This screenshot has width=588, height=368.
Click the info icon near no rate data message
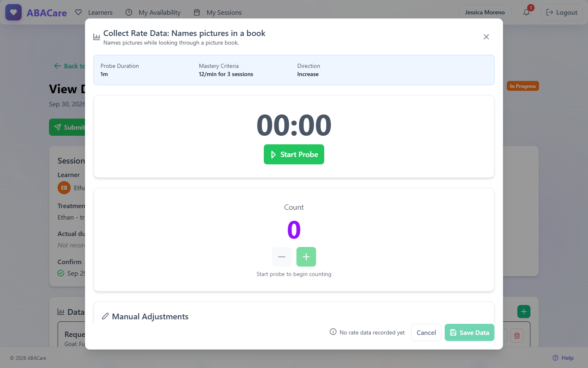pos(333,332)
